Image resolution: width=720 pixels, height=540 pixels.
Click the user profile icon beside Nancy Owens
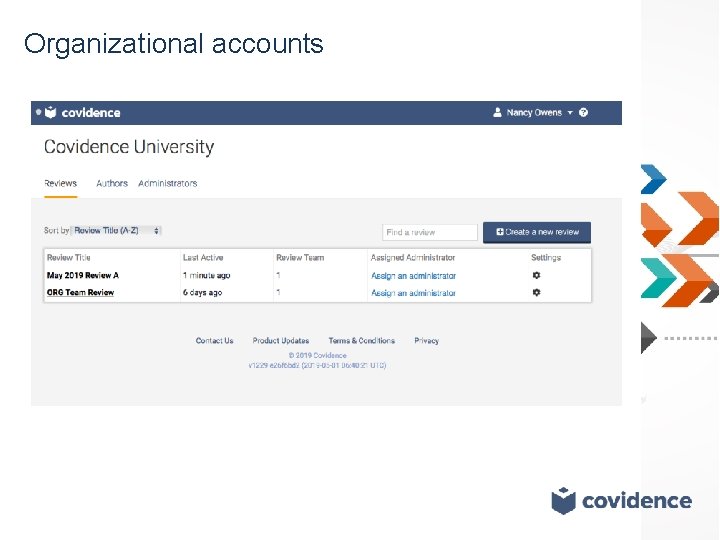pyautogui.click(x=498, y=113)
